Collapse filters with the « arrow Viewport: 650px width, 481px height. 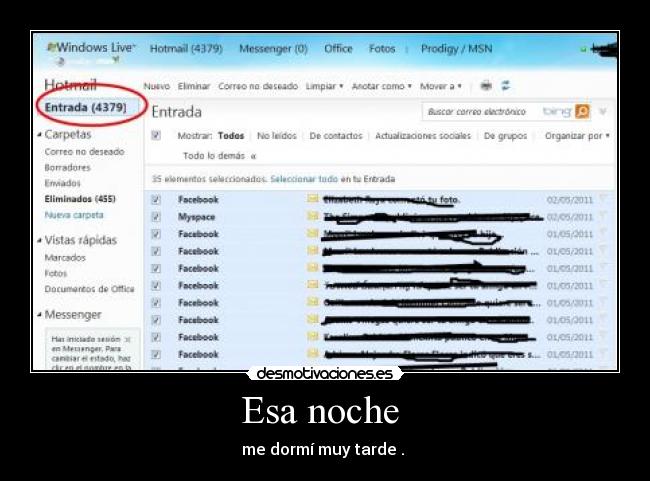(253, 156)
